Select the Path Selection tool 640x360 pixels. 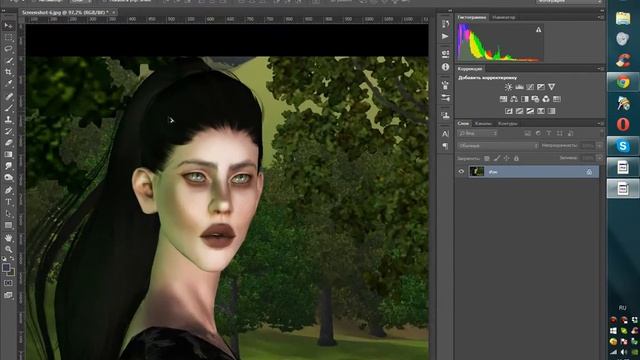coord(8,213)
